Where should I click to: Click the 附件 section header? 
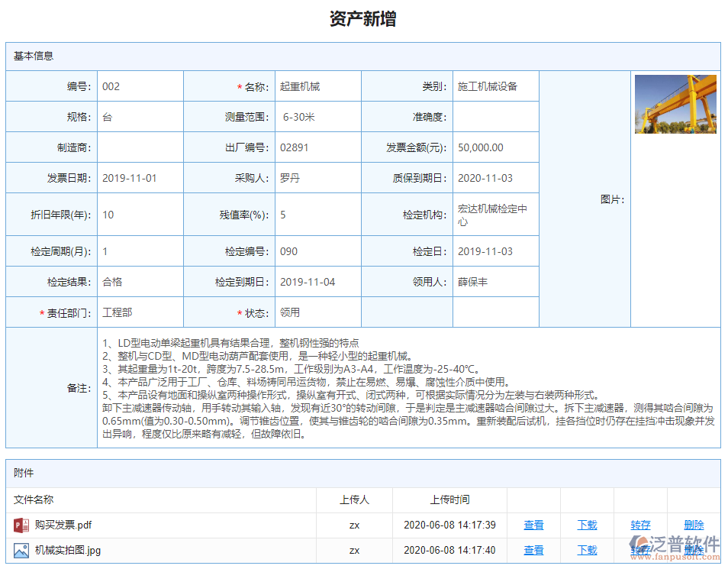click(x=21, y=474)
